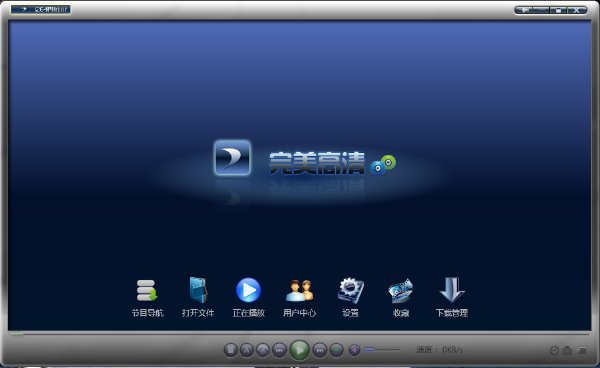The width and height of the screenshot is (600, 368).
Task: Click the first title bar menu button
Action: click(x=523, y=10)
